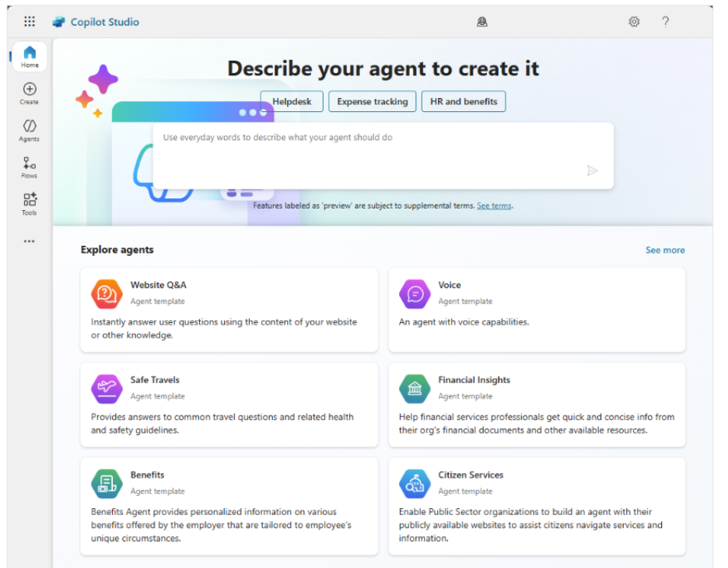Open the See terms link
The height and width of the screenshot is (568, 728).
(494, 205)
